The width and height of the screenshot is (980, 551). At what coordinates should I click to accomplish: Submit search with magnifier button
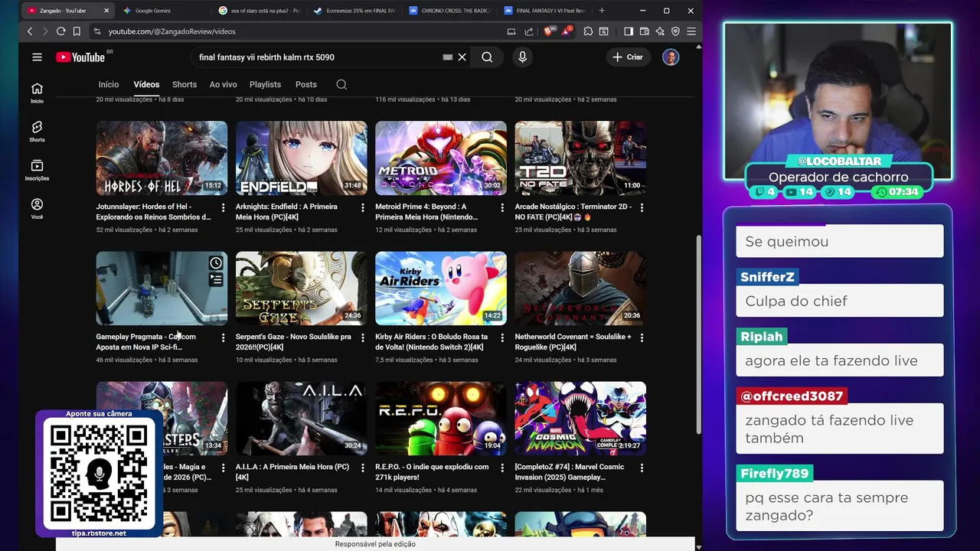pos(487,57)
